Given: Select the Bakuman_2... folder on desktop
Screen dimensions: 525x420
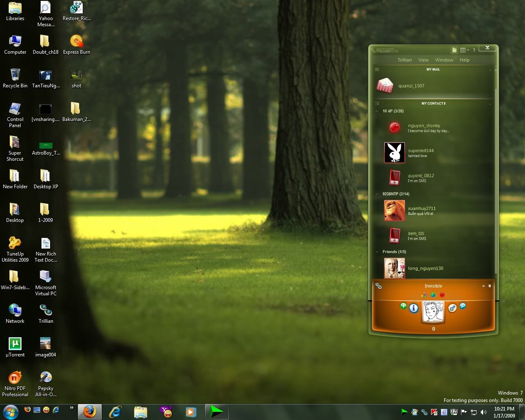Looking at the screenshot, I should point(76,112).
